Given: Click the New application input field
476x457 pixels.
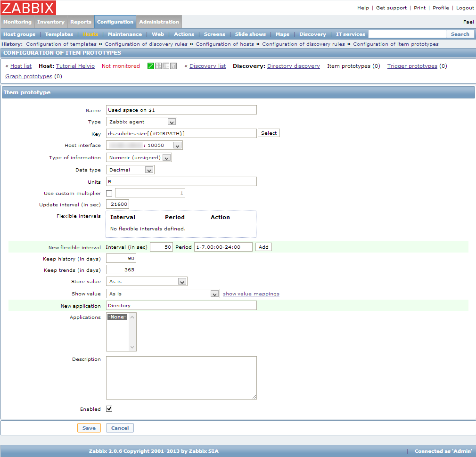Looking at the screenshot, I should [181, 305].
